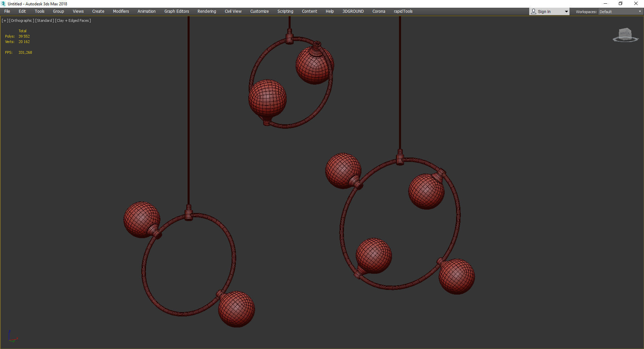Open the Modifiers menu
The width and height of the screenshot is (644, 349).
tap(121, 11)
